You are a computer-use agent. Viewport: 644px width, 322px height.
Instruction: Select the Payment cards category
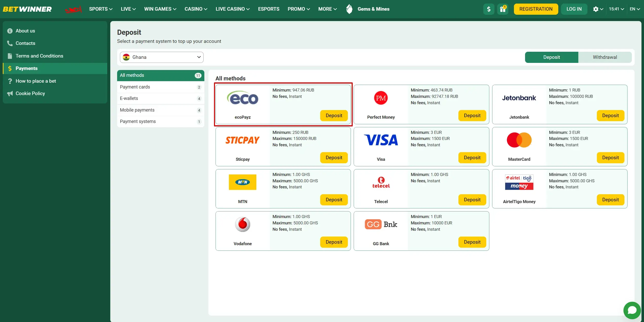(135, 87)
